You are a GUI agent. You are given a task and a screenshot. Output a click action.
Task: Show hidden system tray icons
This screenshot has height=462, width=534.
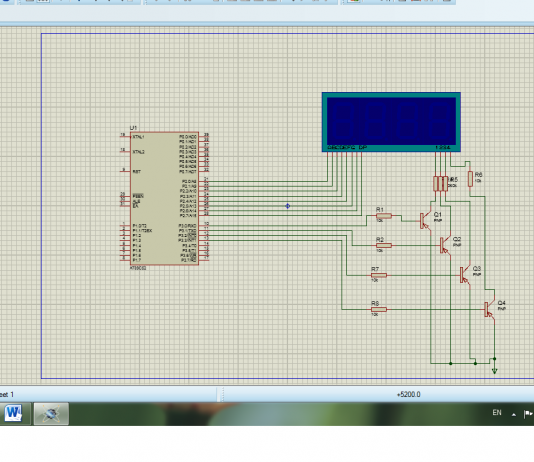(514, 414)
